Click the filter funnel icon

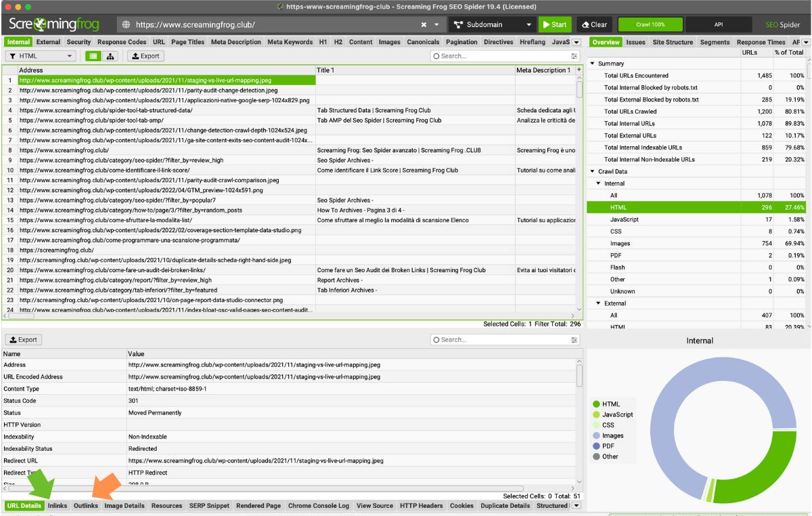coord(12,56)
